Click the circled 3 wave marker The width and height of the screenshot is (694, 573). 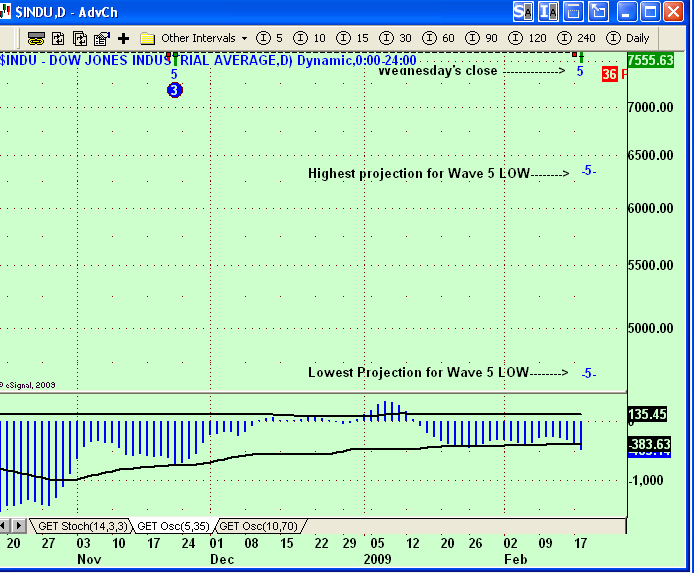tap(175, 90)
